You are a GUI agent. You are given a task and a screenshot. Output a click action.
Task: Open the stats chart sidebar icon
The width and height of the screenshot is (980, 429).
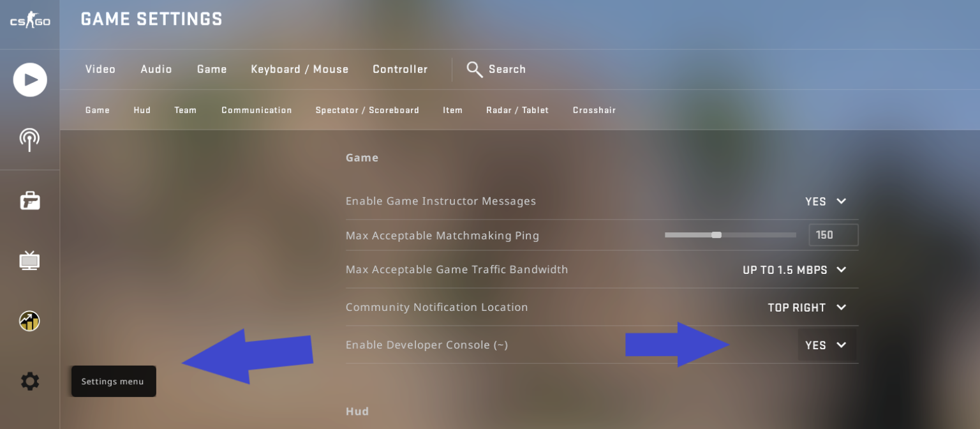(x=29, y=320)
